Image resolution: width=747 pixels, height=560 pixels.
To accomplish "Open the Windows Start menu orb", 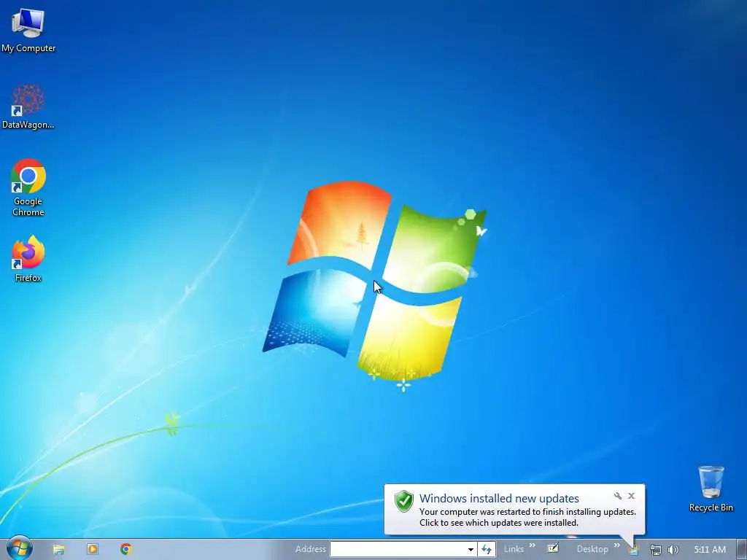I will [x=20, y=548].
